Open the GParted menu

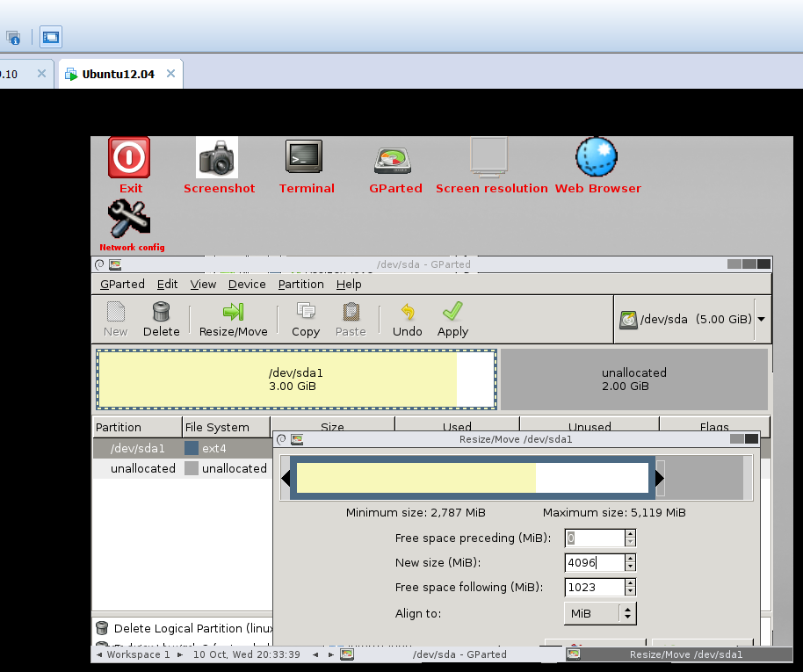121,284
